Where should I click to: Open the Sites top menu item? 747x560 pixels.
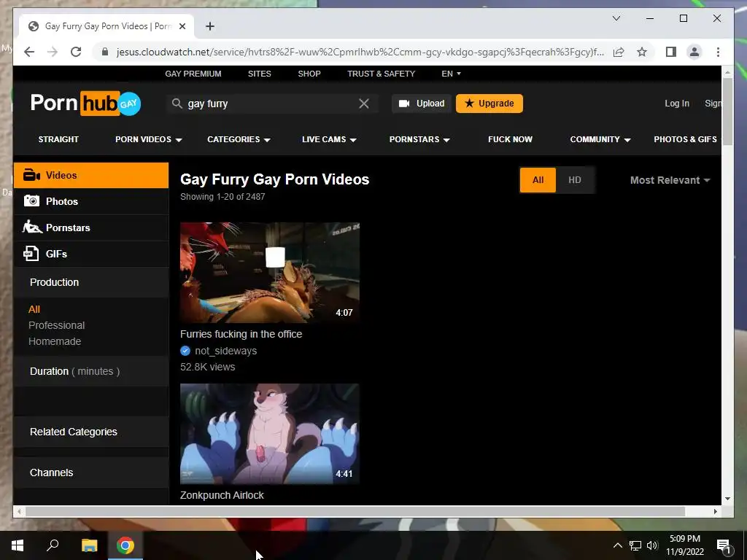[259, 74]
